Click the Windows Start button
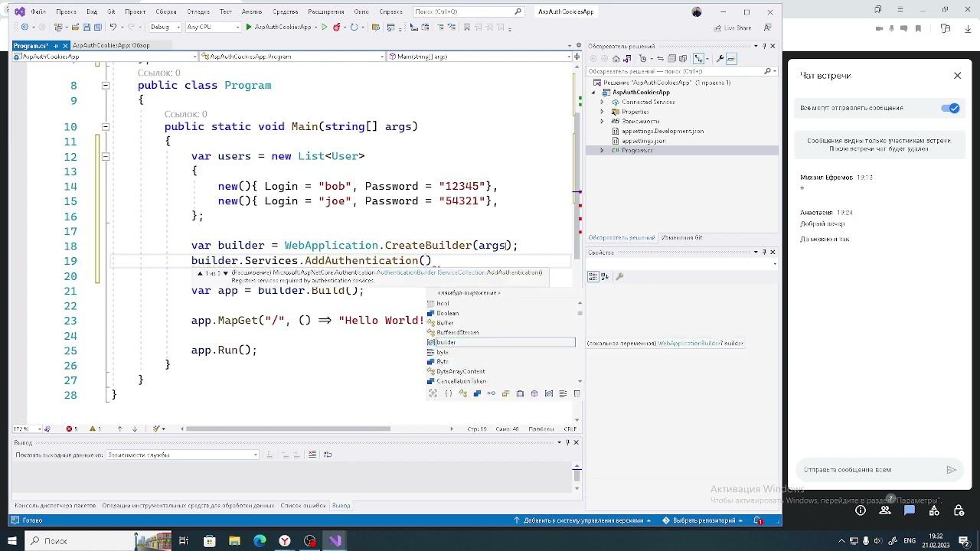The width and height of the screenshot is (980, 551). (13, 541)
